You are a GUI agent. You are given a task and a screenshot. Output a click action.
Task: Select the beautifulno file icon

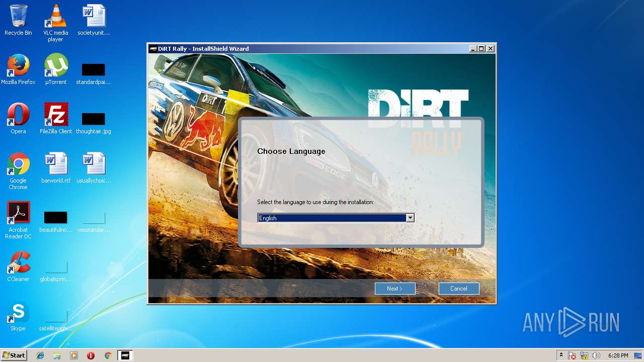pyautogui.click(x=56, y=221)
